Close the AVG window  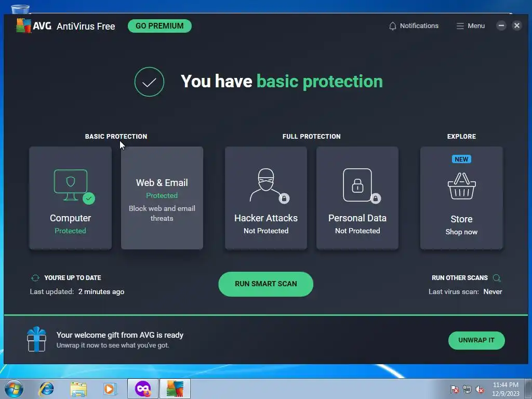click(x=517, y=25)
